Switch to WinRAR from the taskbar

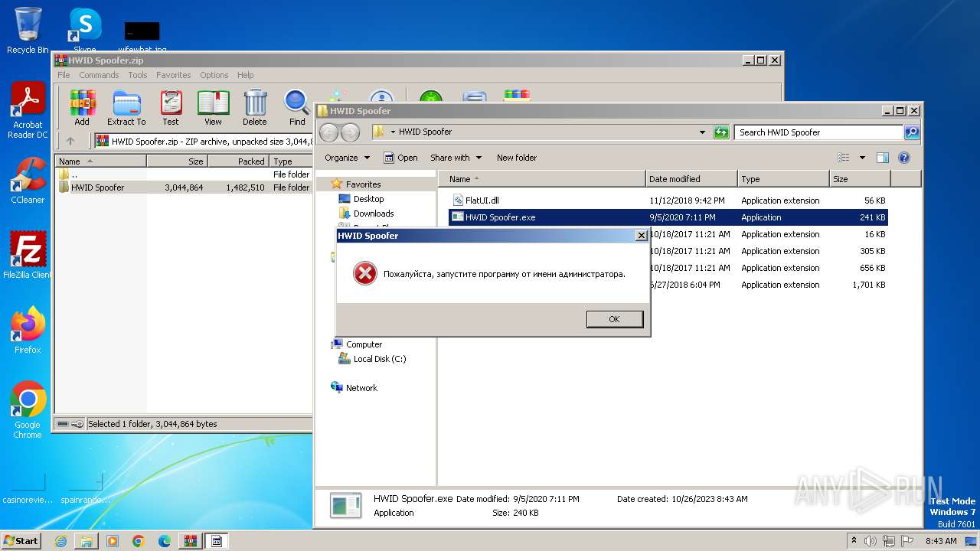click(191, 541)
